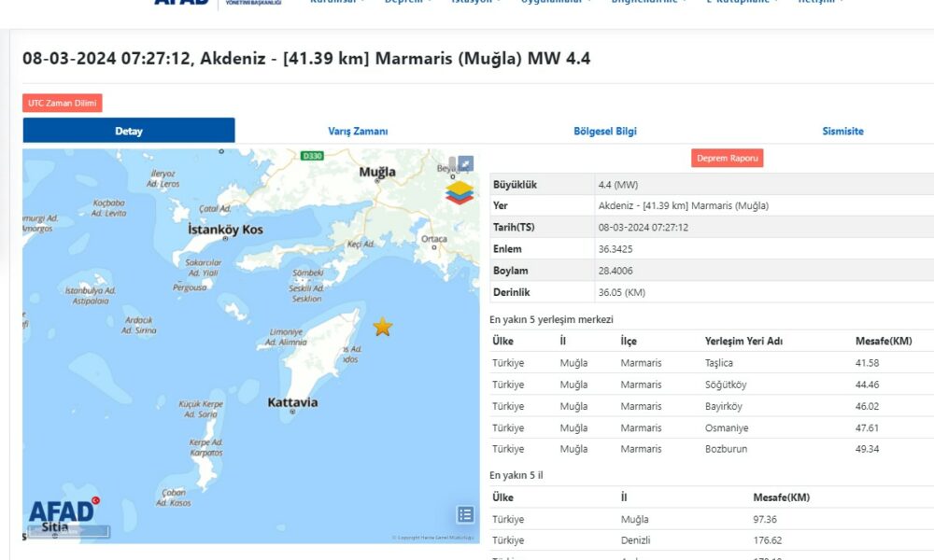Viewport: 934px width, 560px height.
Task: Click the map scale bar control
Action: 67,533
